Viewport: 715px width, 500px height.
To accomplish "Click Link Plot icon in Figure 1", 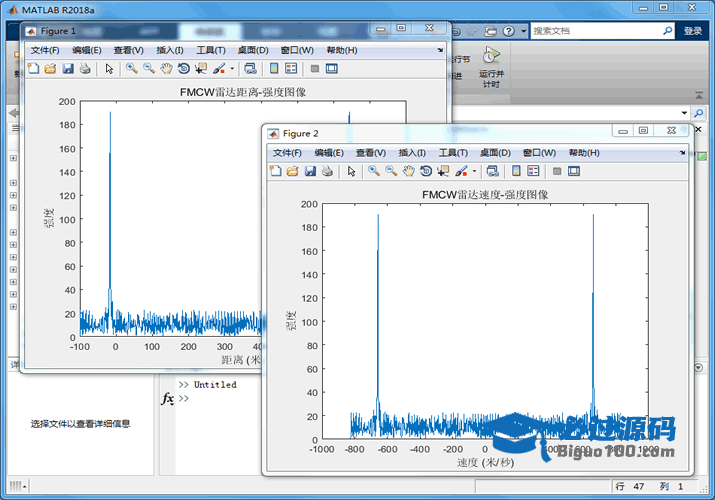I will coord(250,69).
